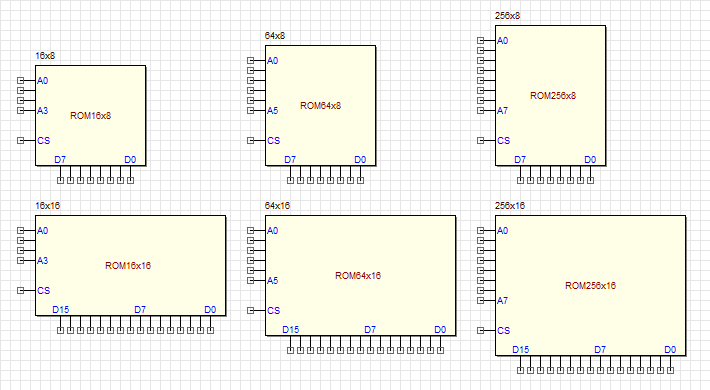This screenshot has height=390, width=710.
Task: Click the D0 output pin of ROM64x8
Action: [360, 180]
